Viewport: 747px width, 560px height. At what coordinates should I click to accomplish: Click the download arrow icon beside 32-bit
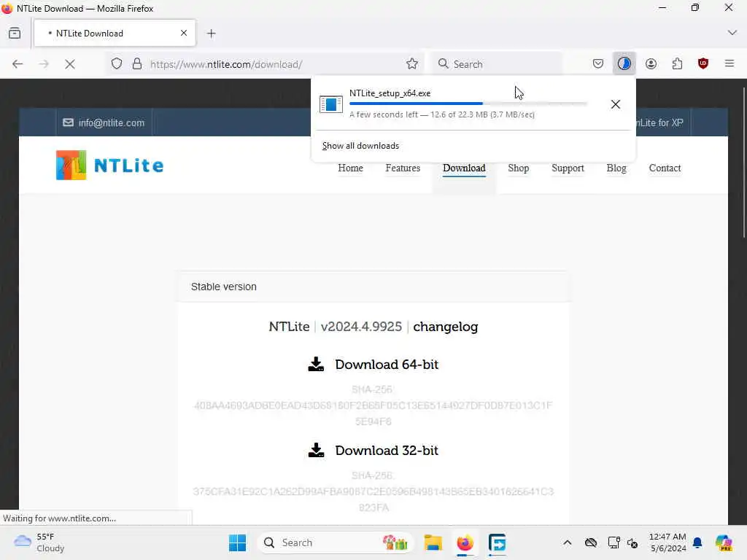(316, 450)
